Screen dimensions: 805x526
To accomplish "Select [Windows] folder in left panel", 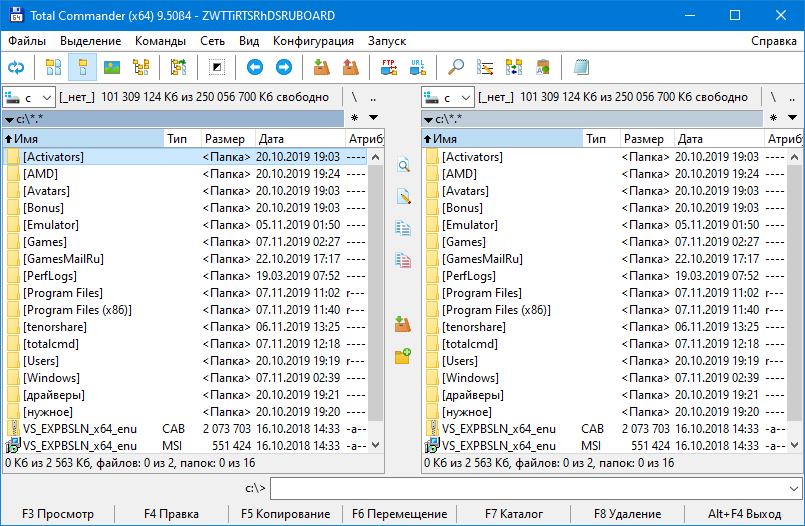I will (187, 378).
